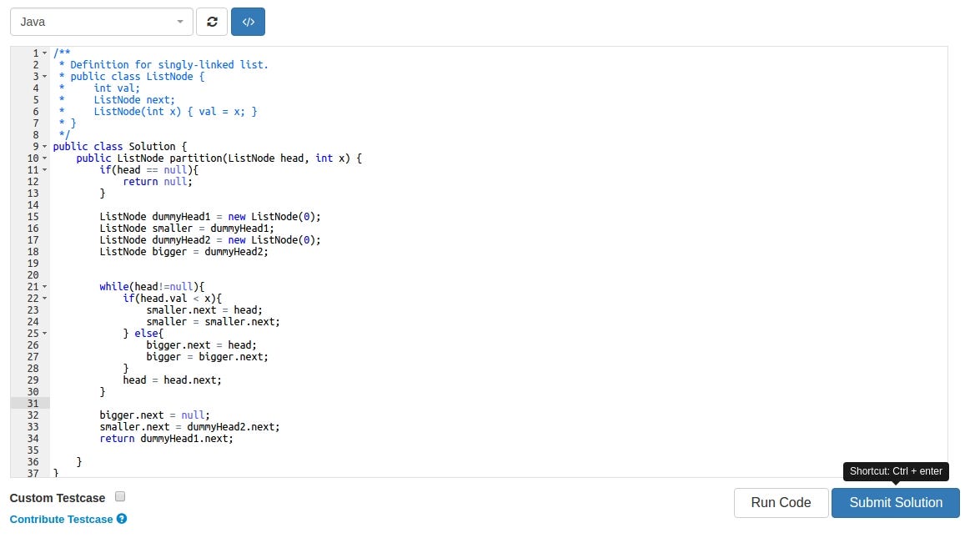980x543 pixels.
Task: Collapse the partition method at line 10
Action: click(44, 158)
